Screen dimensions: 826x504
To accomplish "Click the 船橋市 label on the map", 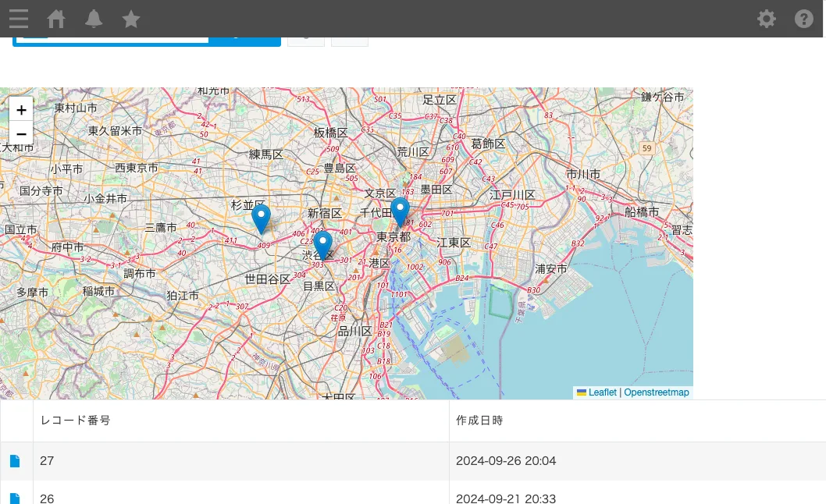I will 642,211.
